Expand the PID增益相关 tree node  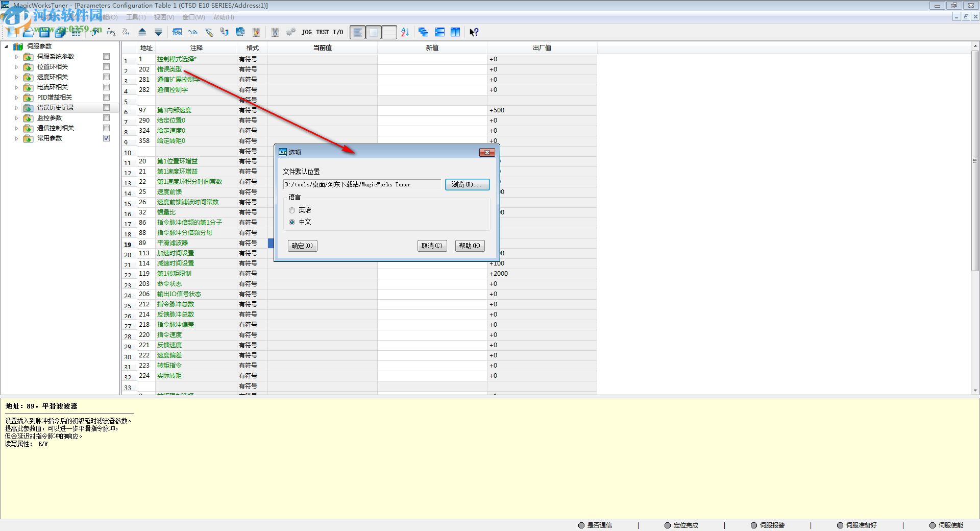pyautogui.click(x=16, y=98)
